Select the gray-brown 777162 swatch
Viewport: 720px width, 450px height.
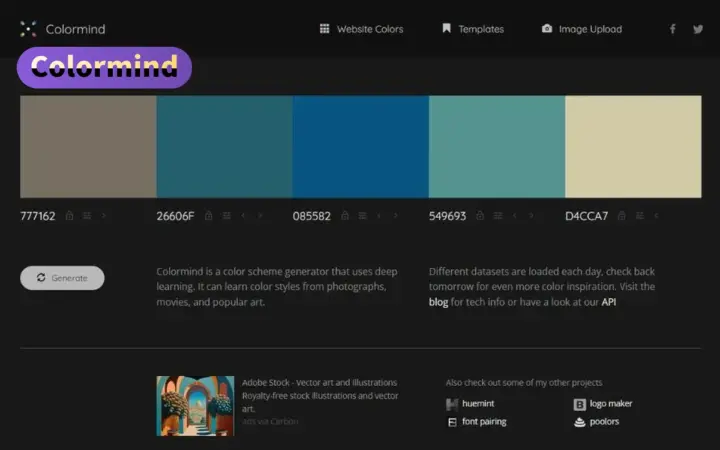click(x=88, y=146)
